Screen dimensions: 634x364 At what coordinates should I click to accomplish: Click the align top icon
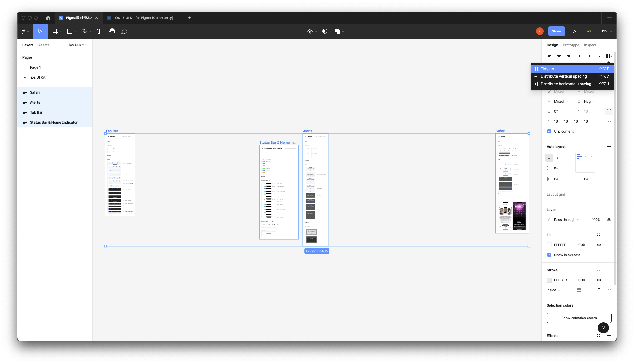point(579,56)
